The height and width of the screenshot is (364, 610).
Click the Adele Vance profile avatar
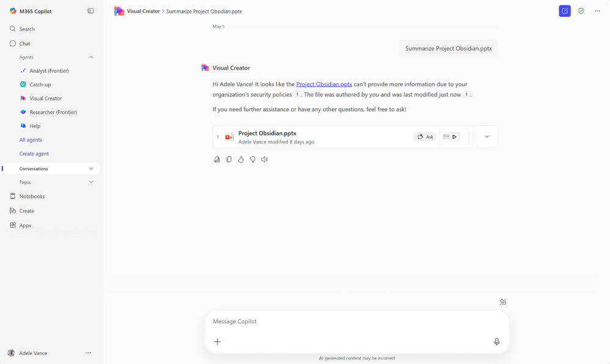pyautogui.click(x=11, y=353)
